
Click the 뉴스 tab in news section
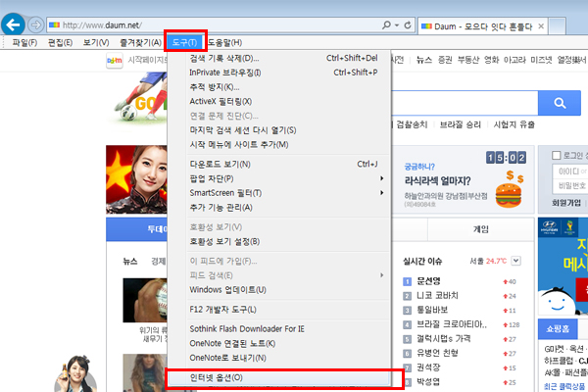[130, 262]
